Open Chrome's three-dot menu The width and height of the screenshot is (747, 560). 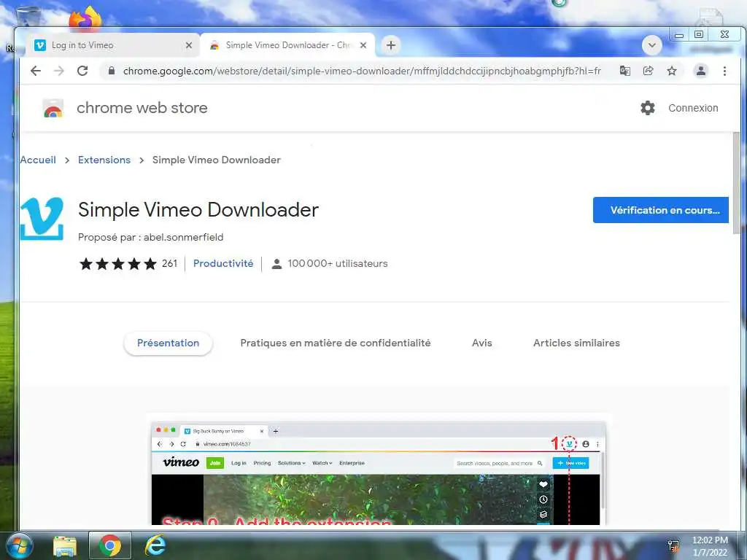click(724, 71)
